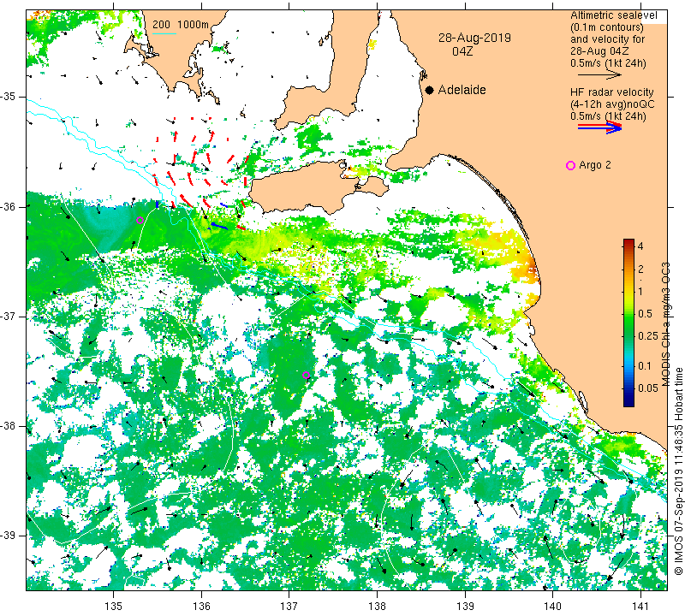Viewport: 685px width, 616px height.
Task: Click the "HF radar velocity" legend heading
Action: coord(611,92)
